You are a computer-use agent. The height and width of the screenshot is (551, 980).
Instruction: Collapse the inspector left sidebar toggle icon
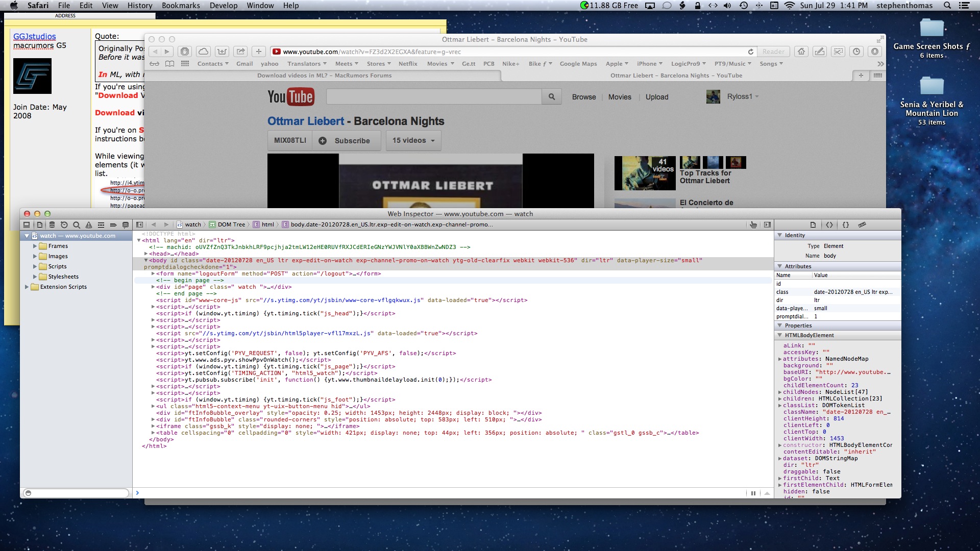pyautogui.click(x=139, y=224)
